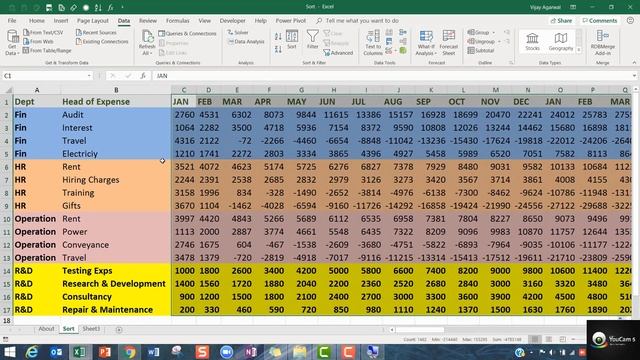Open the Page Layout tab
The width and height of the screenshot is (640, 360).
93,20
